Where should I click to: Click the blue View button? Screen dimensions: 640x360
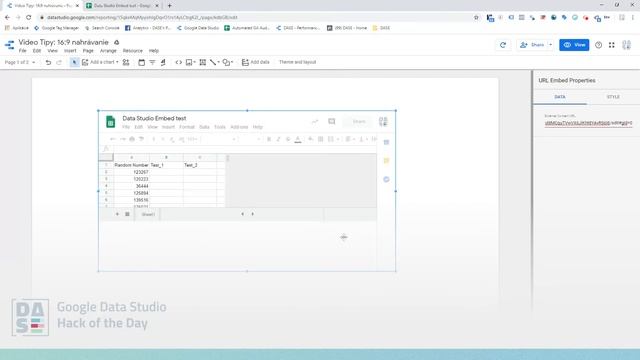pos(574,45)
